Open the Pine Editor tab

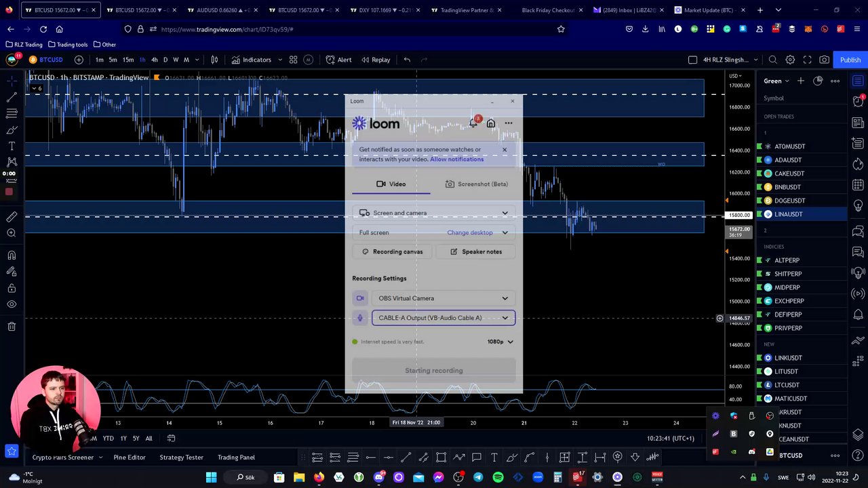coord(130,457)
